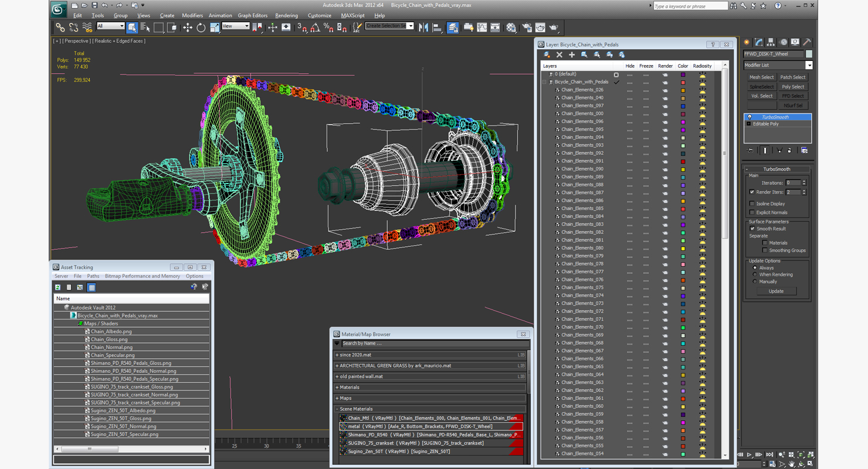Open the Material Editor icon
This screenshot has width=868, height=469.
[x=511, y=27]
